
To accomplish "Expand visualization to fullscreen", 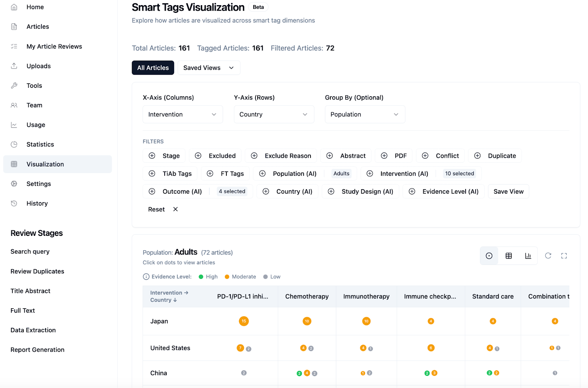I will click(564, 256).
